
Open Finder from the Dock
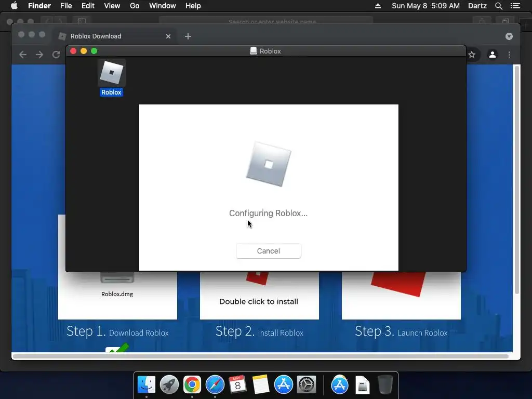pyautogui.click(x=146, y=385)
